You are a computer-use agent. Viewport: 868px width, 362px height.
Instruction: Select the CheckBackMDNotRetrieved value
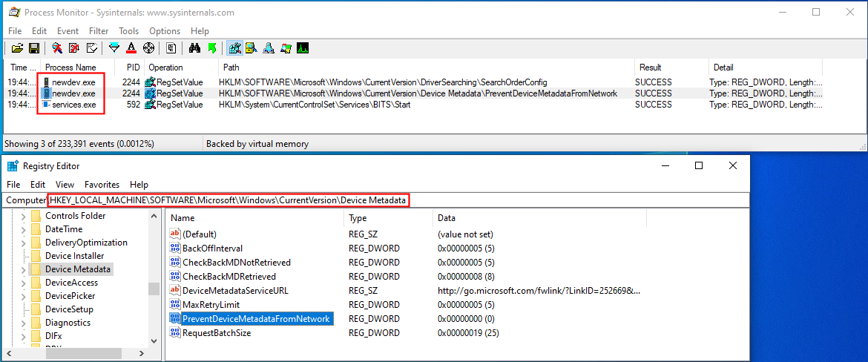pos(237,263)
